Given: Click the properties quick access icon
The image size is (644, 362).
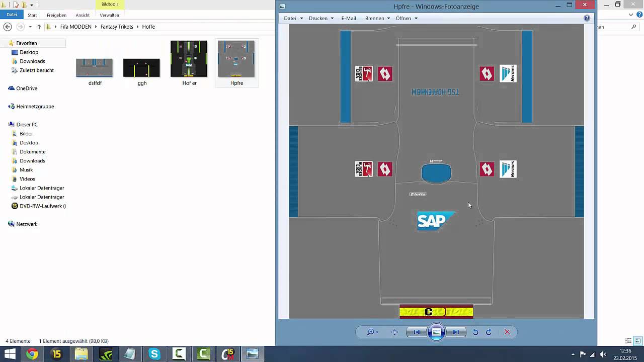Looking at the screenshot, I should [16, 5].
